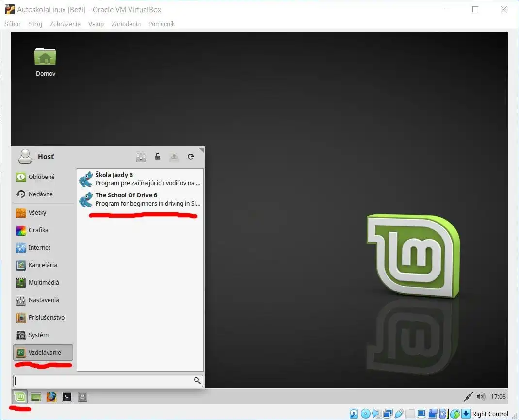The width and height of the screenshot is (519, 420).
Task: Select the Príslušenstvo category
Action: tap(43, 317)
